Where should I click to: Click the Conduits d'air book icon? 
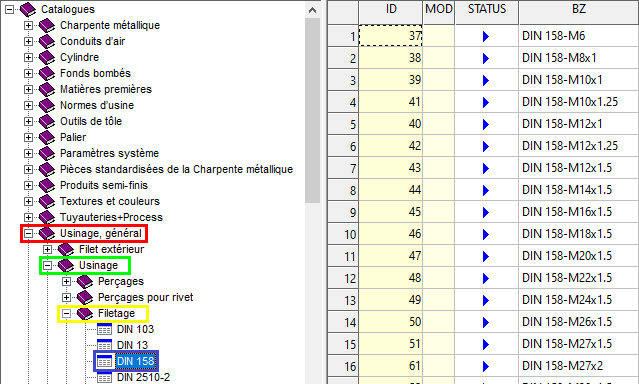tap(47, 42)
